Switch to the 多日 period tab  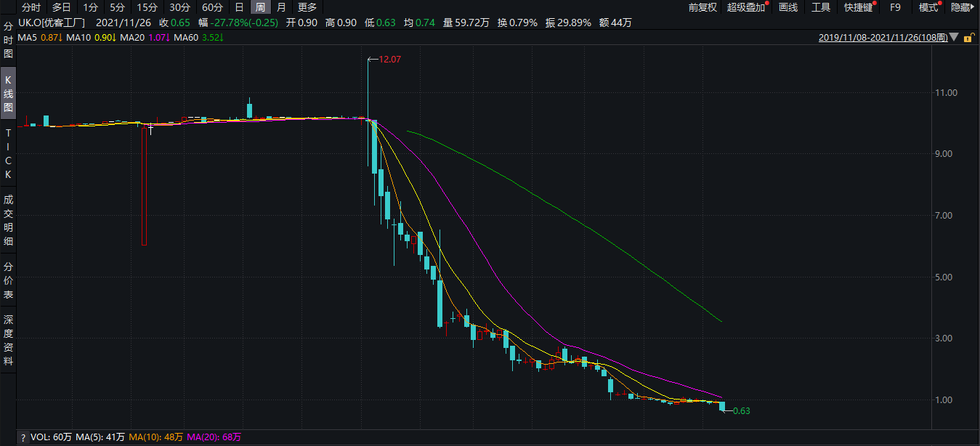point(61,7)
